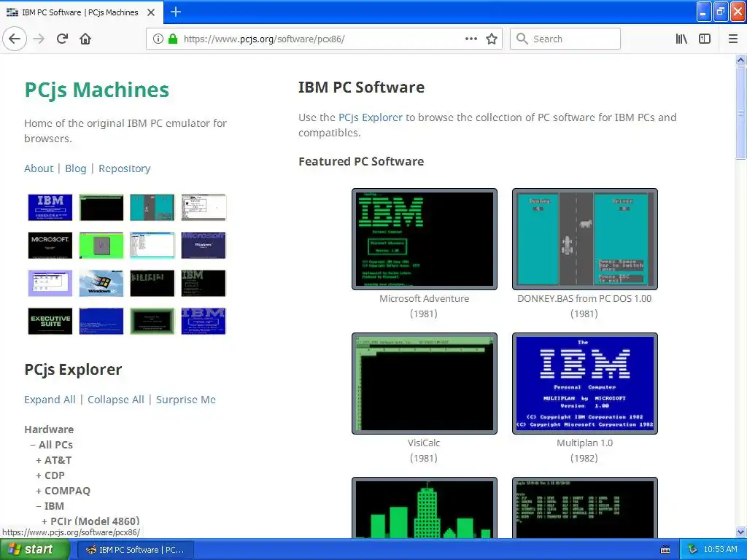Click the Microsoft Adventure caption text

click(424, 298)
